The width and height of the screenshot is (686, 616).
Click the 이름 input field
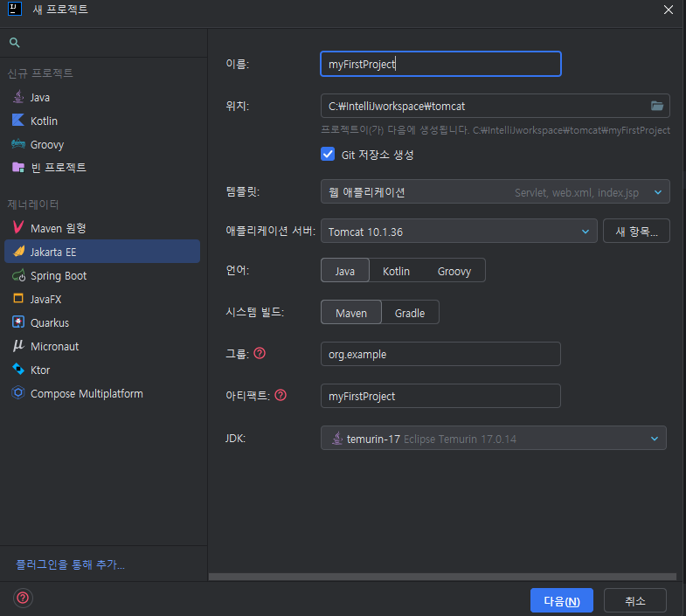click(x=440, y=64)
